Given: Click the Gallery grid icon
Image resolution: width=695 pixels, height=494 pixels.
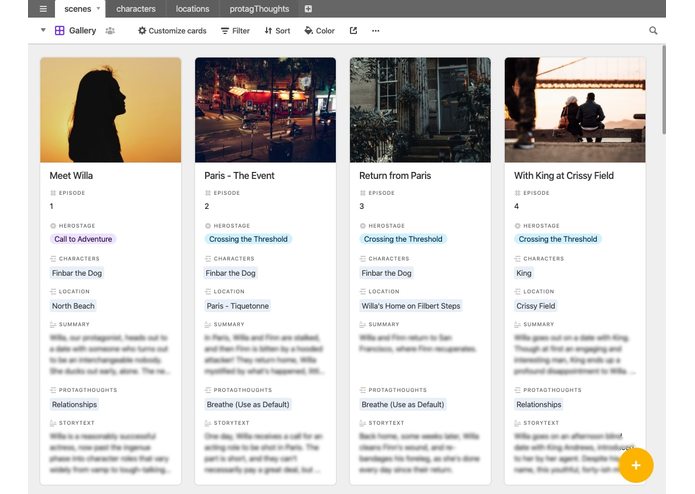Looking at the screenshot, I should point(59,31).
